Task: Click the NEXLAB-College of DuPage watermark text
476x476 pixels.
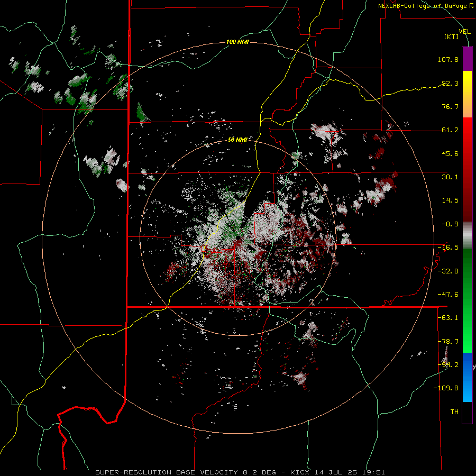Action: pyautogui.click(x=425, y=6)
